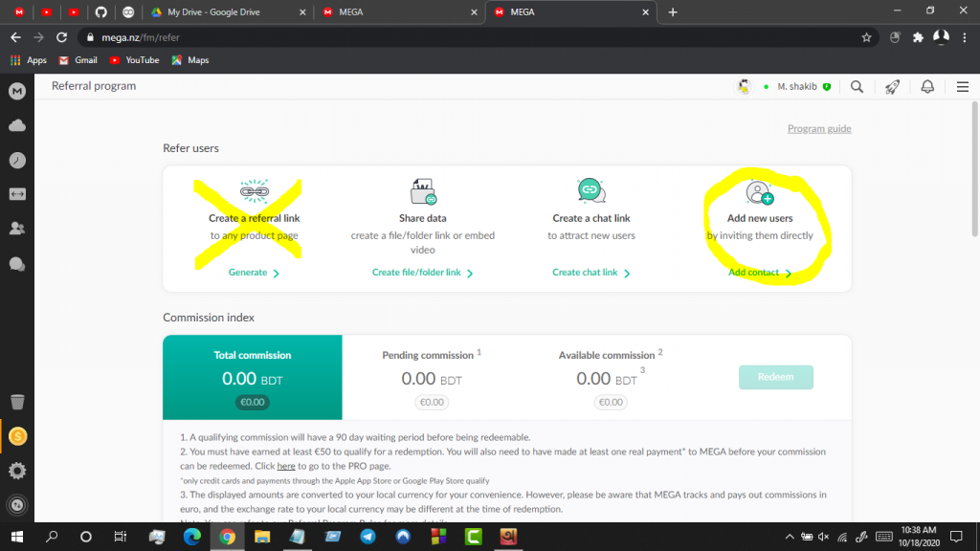
Task: Open the MEGA logo dashboard in sidebar
Action: point(17,91)
